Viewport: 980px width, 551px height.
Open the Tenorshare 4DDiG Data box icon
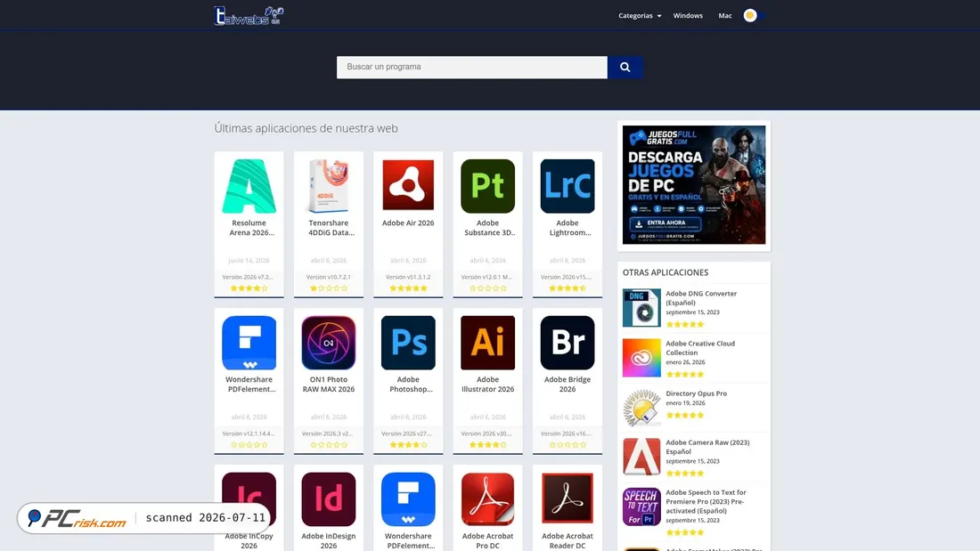coord(328,186)
